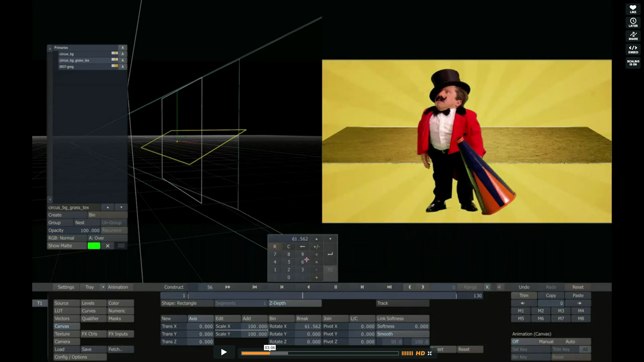Select the circus_bg layer
The image size is (644, 362).
pos(89,54)
